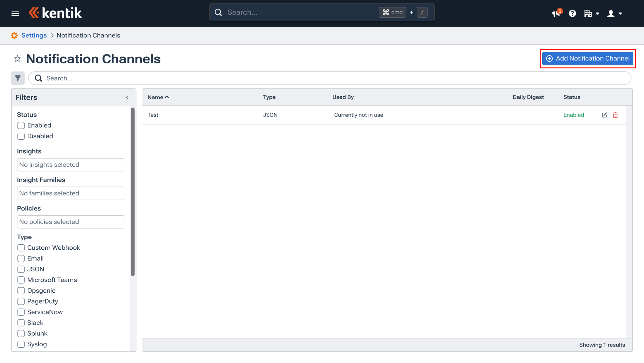This screenshot has width=644, height=363.
Task: Click Add Notification Channel button
Action: tap(588, 58)
